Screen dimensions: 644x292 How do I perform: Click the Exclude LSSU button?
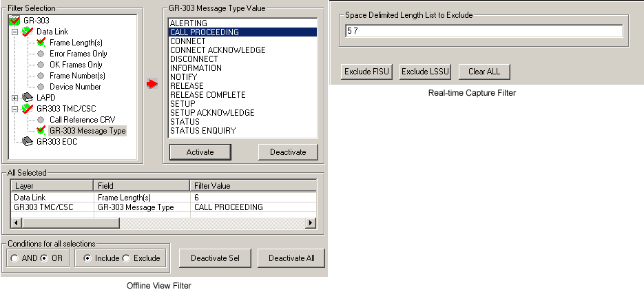(426, 72)
